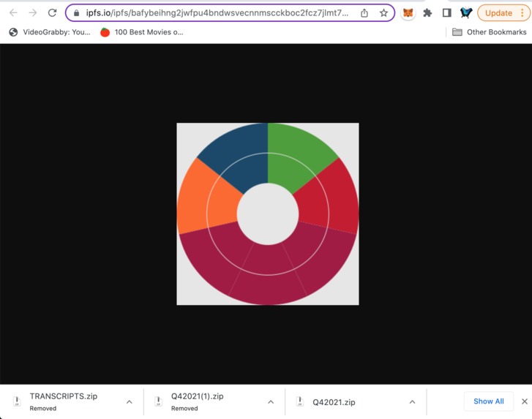Open the VideoGrabby bookmark
Screen dimensions: 532x419
pos(50,32)
